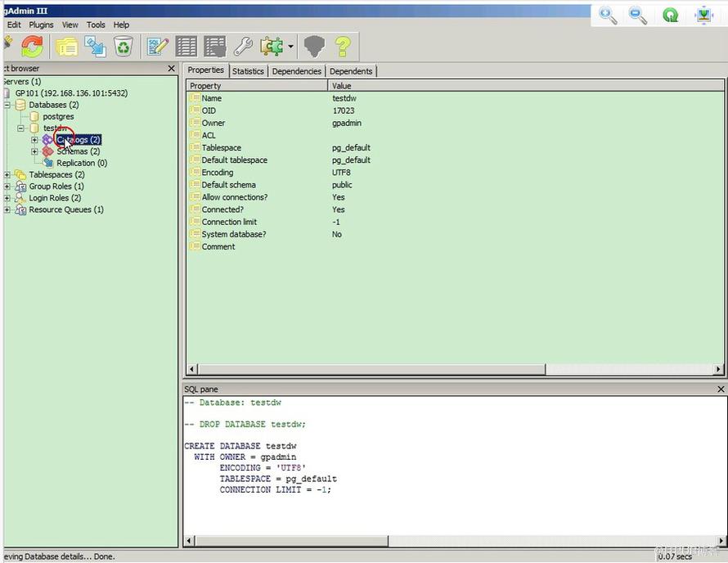The image size is (728, 563).
Task: Click the download icon at top right
Action: click(703, 16)
